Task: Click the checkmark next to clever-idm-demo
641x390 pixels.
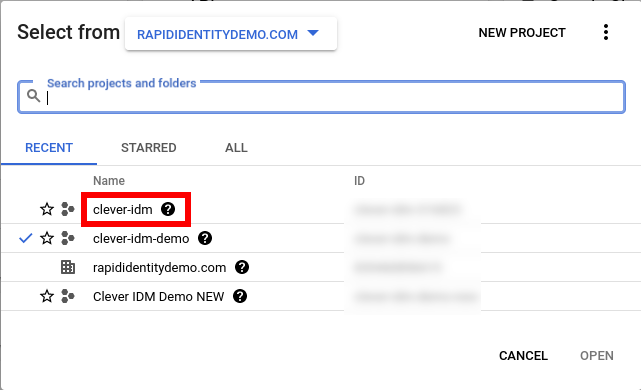Action: click(x=26, y=238)
